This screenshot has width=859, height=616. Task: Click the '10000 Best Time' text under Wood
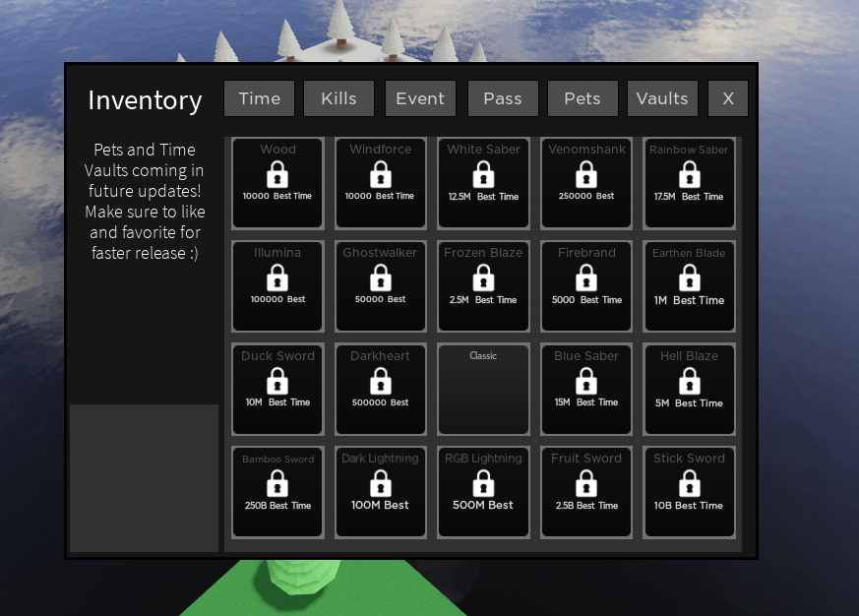(x=277, y=196)
